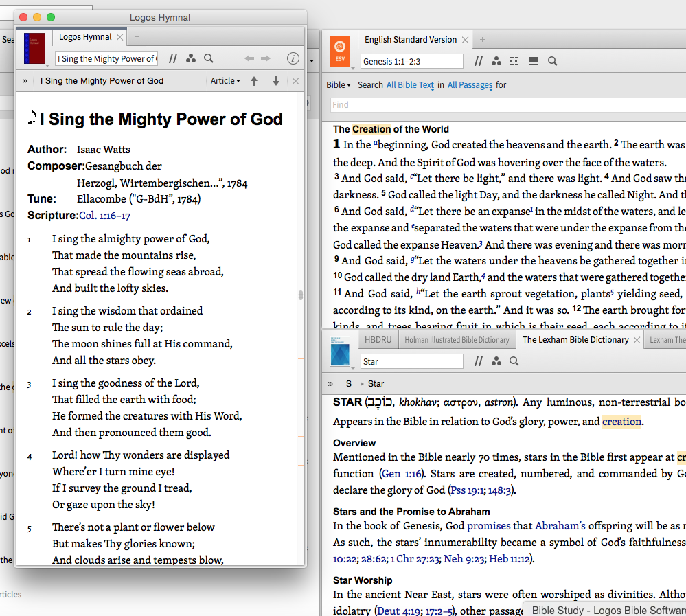Open the visual filters menu in the ESV panel
This screenshot has height=616, width=686.
pos(496,61)
